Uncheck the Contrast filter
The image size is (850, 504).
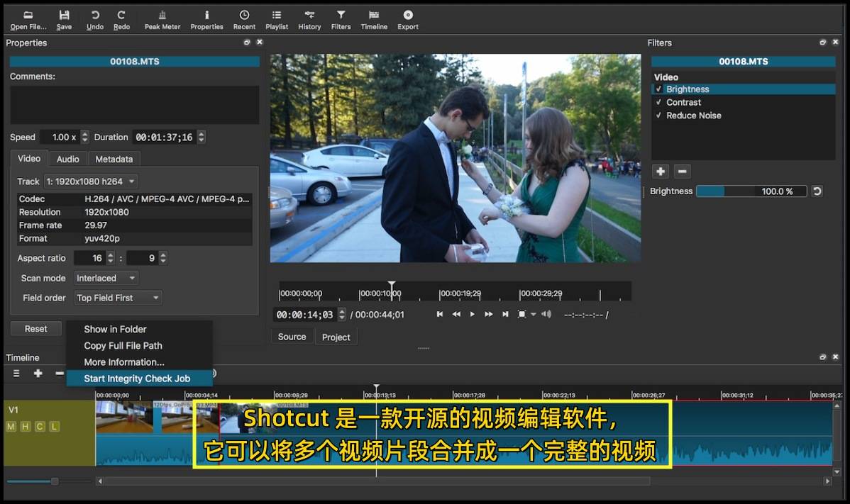point(660,102)
